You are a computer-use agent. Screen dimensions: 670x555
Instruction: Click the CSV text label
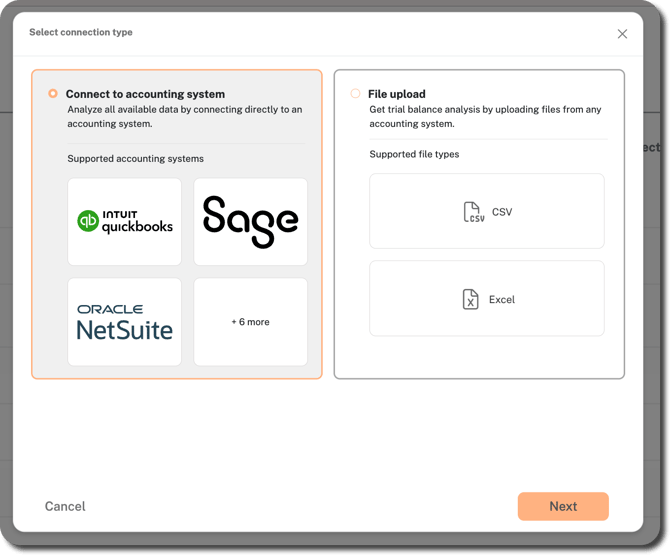click(502, 212)
